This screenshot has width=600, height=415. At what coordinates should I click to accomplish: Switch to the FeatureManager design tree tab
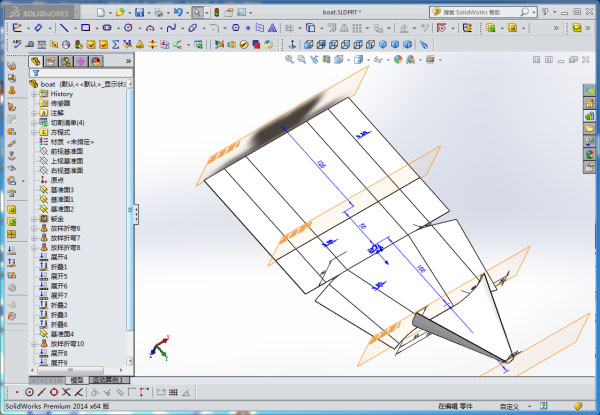(36, 61)
